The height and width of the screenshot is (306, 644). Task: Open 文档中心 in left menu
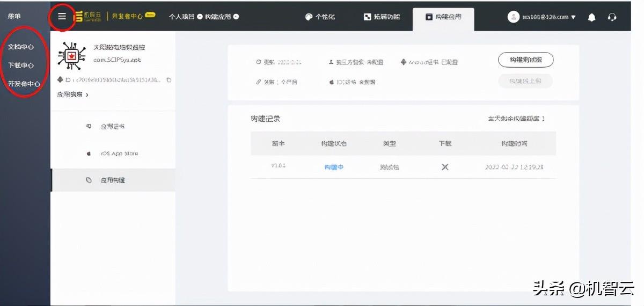tap(21, 47)
